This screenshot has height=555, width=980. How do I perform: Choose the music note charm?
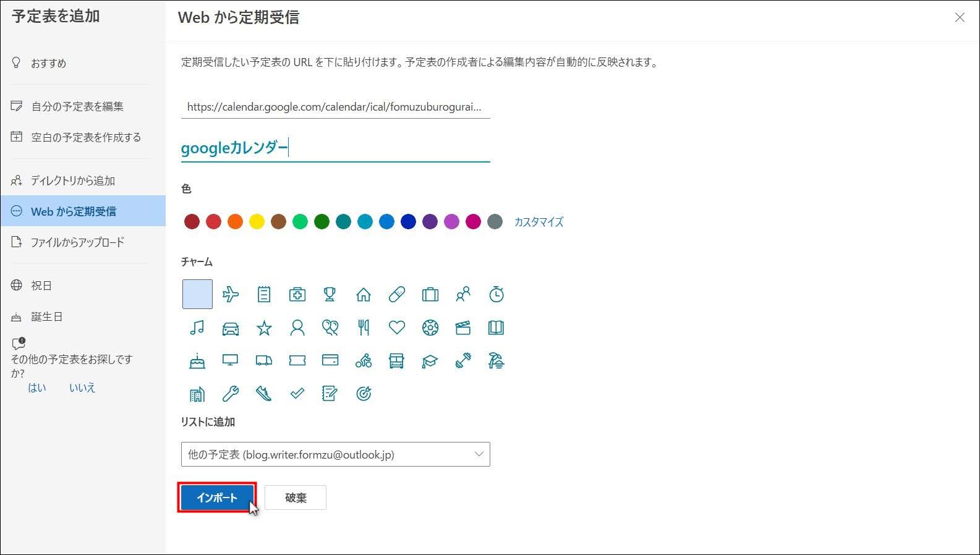197,328
